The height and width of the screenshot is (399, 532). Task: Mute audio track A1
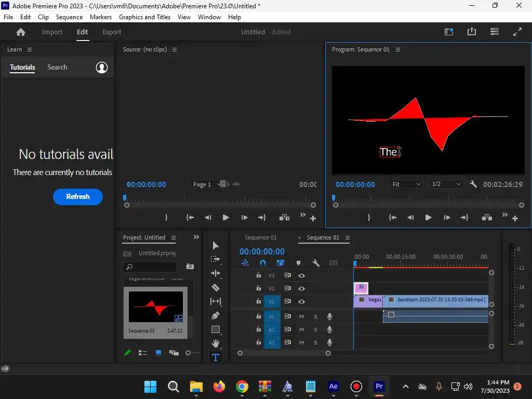click(x=301, y=316)
